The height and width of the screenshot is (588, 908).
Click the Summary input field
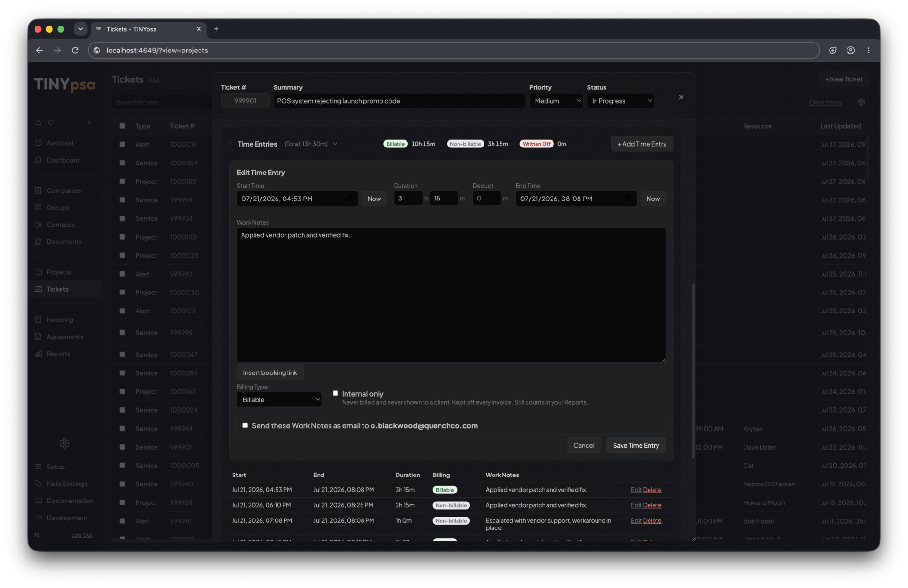[399, 101]
